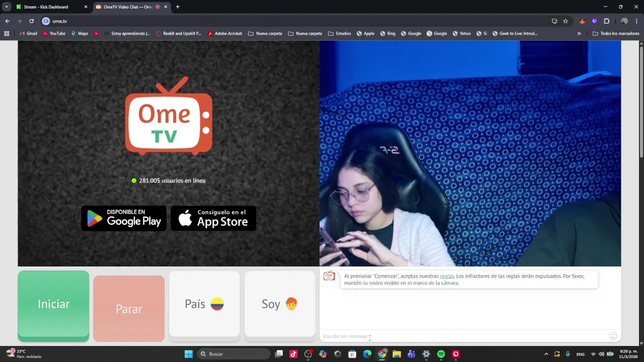Image resolution: width=644 pixels, height=362 pixels.
Task: Open Google Chrome from the taskbar
Action: point(382,354)
